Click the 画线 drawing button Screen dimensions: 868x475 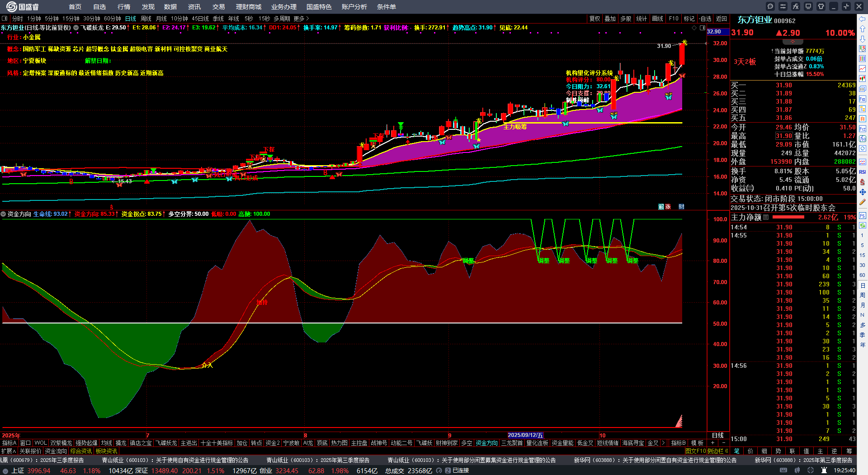pos(658,19)
